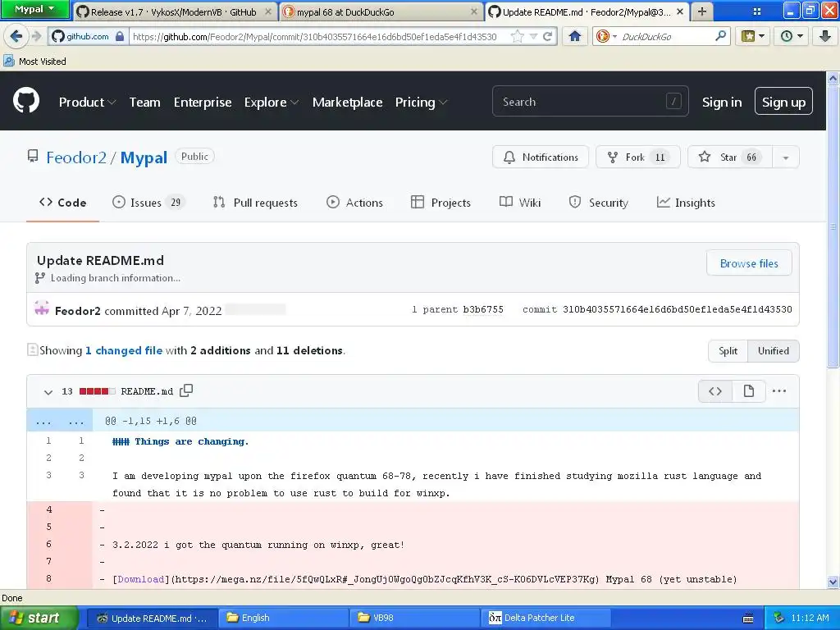Collapse the README.md diff chevron
Image resolution: width=840 pixels, height=630 pixels.
click(48, 392)
